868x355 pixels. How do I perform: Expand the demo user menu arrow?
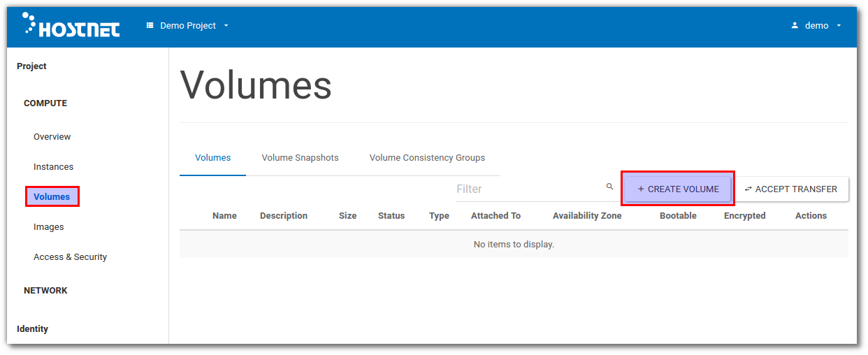839,26
